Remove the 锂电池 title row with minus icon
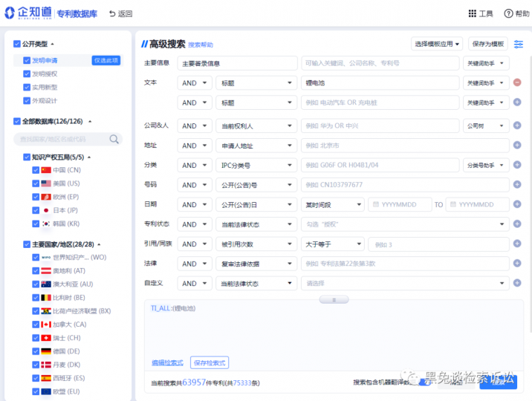 pos(517,82)
